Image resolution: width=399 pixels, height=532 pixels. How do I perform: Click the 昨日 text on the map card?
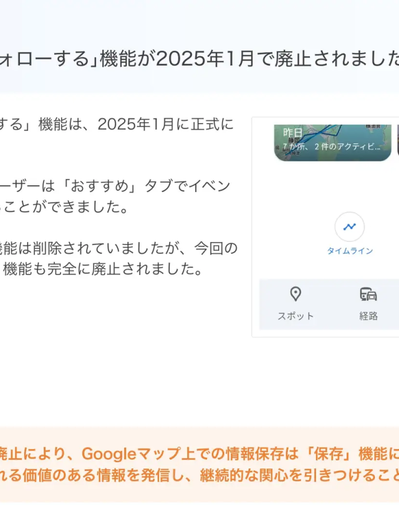[293, 132]
